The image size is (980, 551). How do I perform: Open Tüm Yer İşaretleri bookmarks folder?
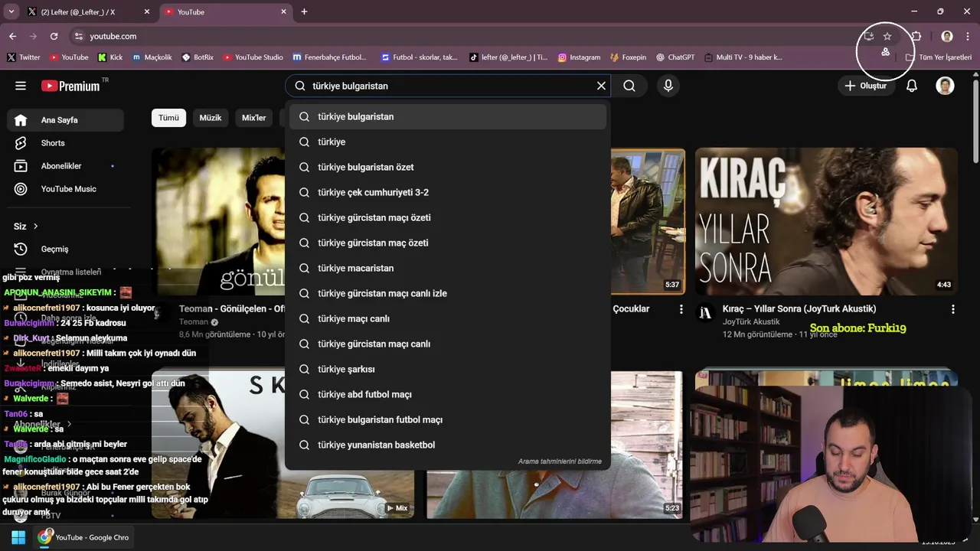click(x=939, y=57)
